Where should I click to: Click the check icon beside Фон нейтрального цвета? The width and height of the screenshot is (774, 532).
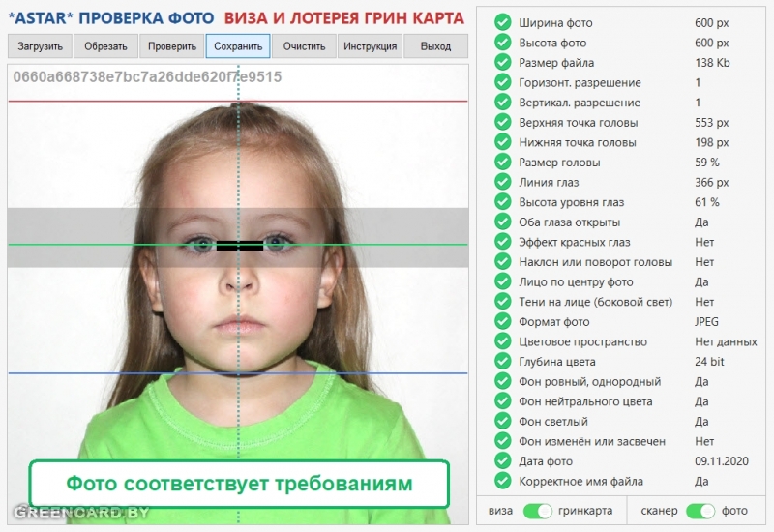tap(502, 401)
